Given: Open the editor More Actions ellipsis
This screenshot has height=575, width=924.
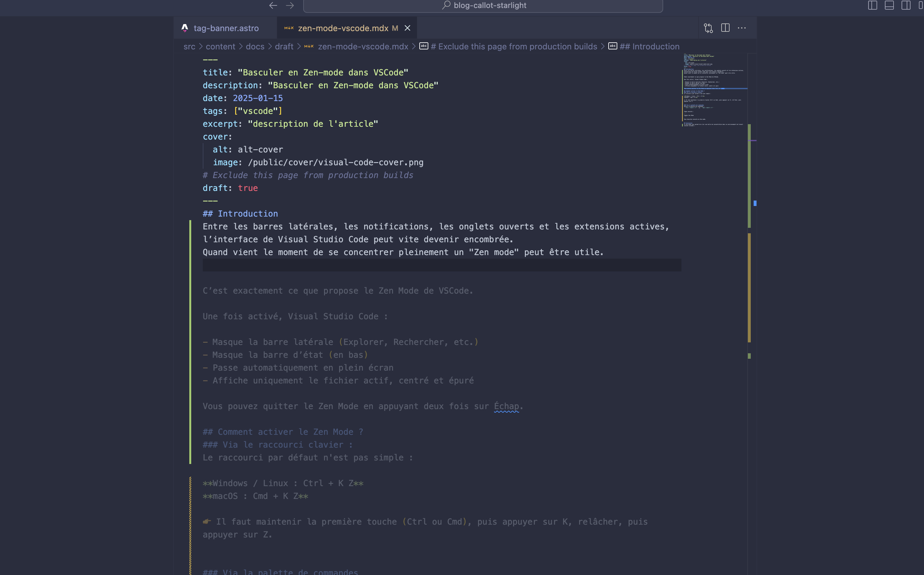Looking at the screenshot, I should click(x=741, y=28).
